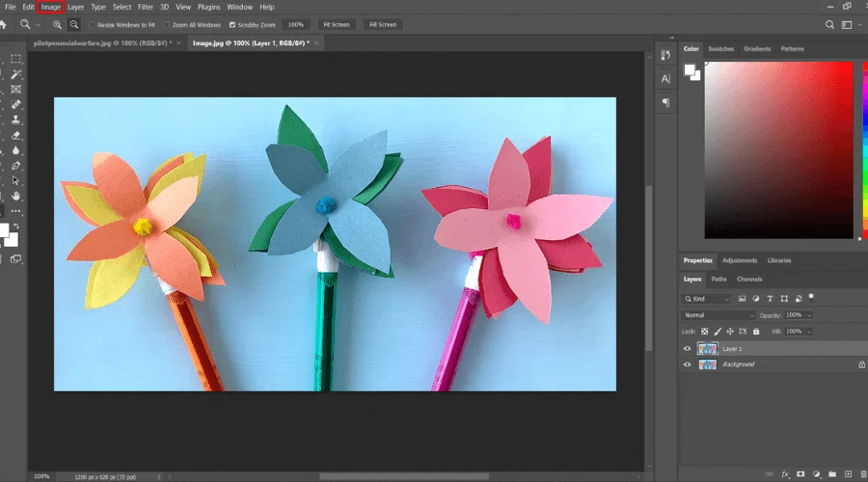Screen dimensions: 868x482
Task: Switch to pilotpensocialwarfare.jpg document tab
Action: point(103,43)
